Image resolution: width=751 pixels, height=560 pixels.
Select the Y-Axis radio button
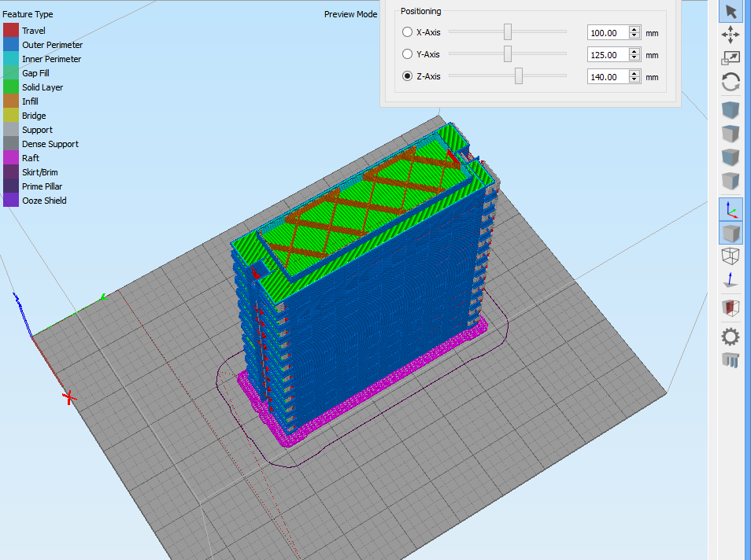pos(407,54)
